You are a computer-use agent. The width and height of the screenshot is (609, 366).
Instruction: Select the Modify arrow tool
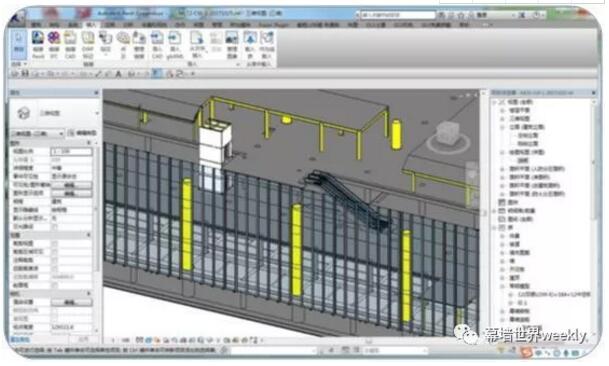[19, 42]
